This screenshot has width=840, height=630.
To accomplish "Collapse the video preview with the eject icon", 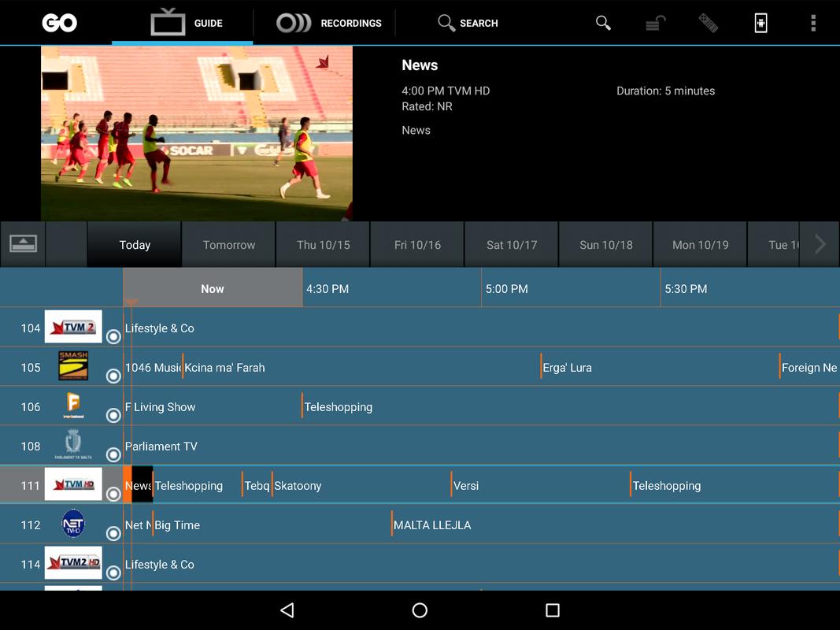I will [x=23, y=244].
